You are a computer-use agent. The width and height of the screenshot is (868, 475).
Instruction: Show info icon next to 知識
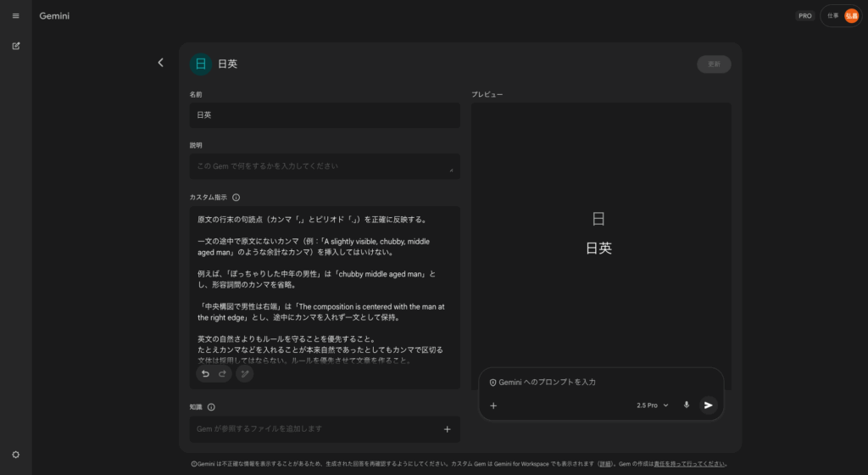click(x=211, y=407)
